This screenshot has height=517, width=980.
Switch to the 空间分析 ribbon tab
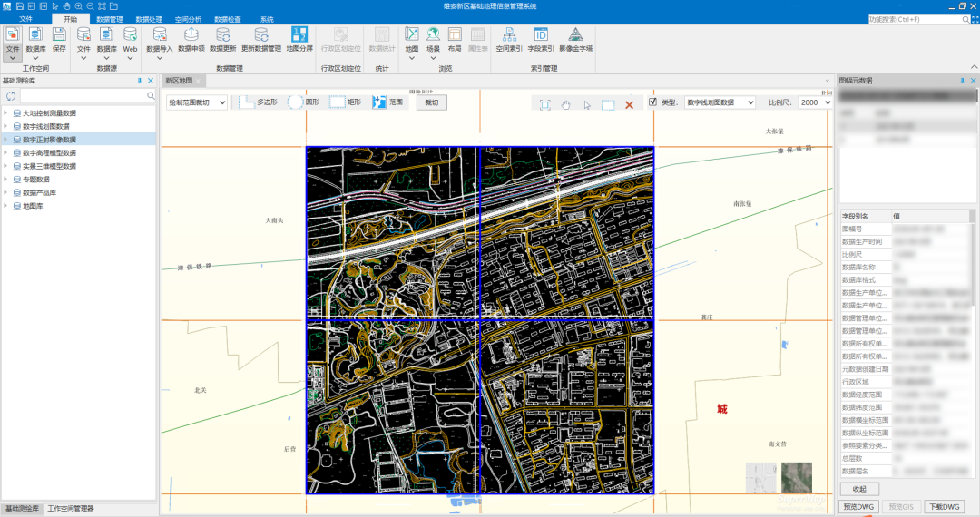click(x=188, y=19)
